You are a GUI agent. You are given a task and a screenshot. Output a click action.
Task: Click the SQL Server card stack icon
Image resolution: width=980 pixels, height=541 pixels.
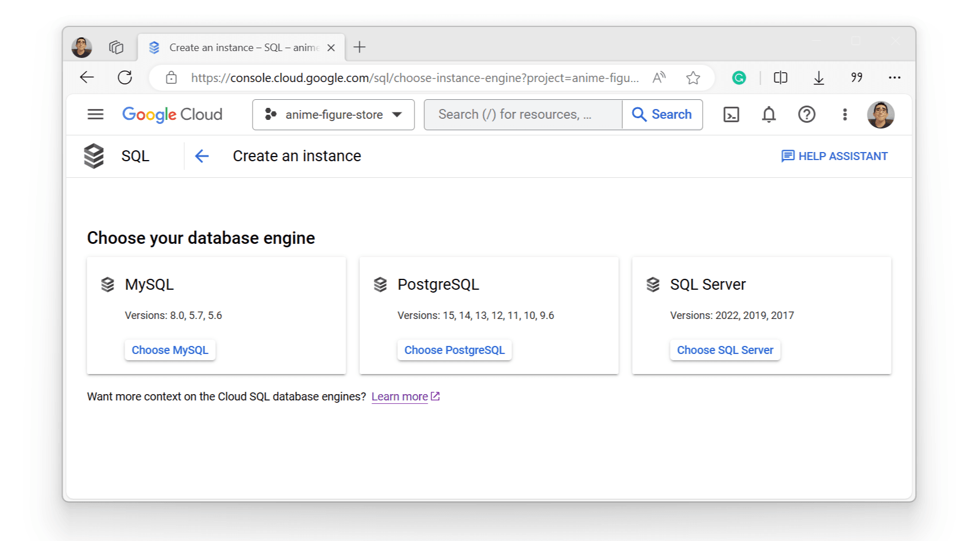(x=653, y=285)
